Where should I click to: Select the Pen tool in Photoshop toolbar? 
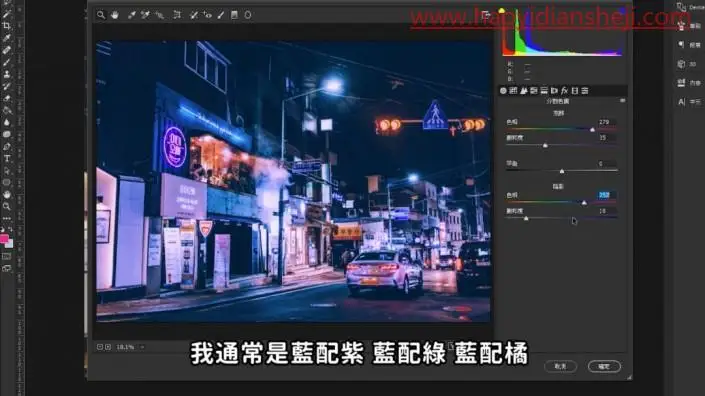coord(7,147)
